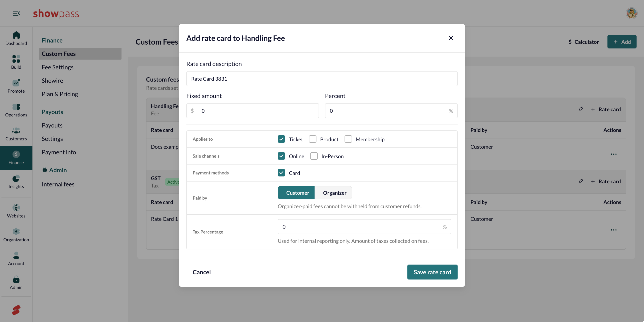
Task: Cancel adding the rate card
Action: [x=201, y=272]
